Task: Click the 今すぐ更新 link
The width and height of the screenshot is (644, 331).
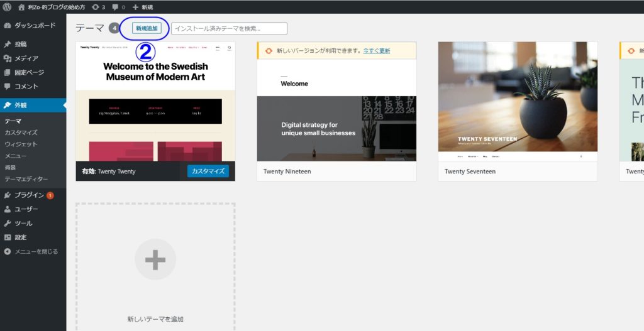Action: click(x=375, y=51)
